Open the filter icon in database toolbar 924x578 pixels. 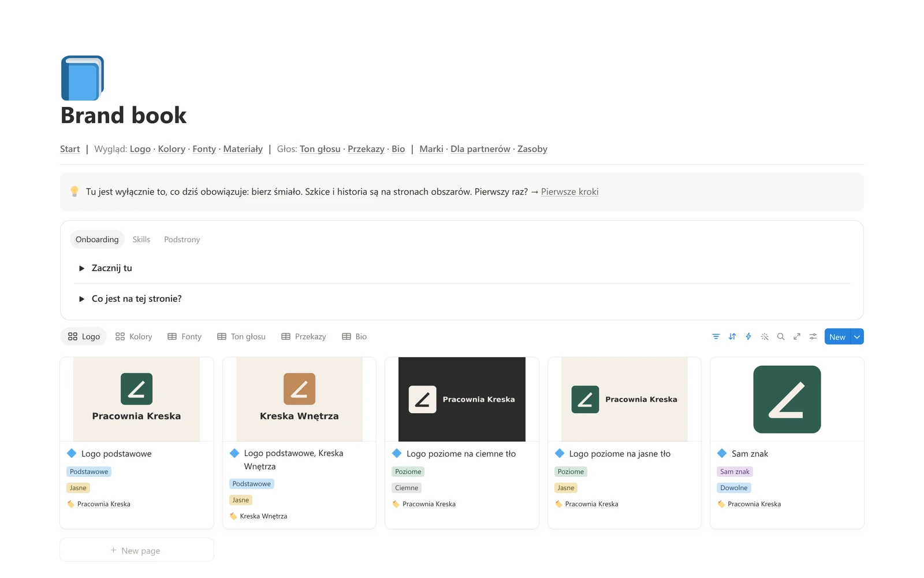coord(716,336)
